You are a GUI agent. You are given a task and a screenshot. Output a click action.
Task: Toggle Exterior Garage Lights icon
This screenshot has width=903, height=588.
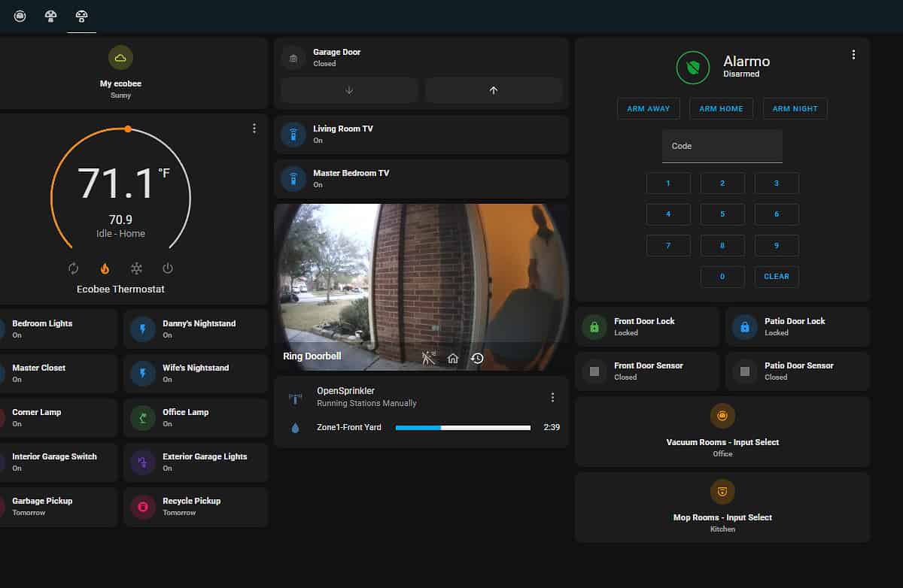[x=143, y=462]
